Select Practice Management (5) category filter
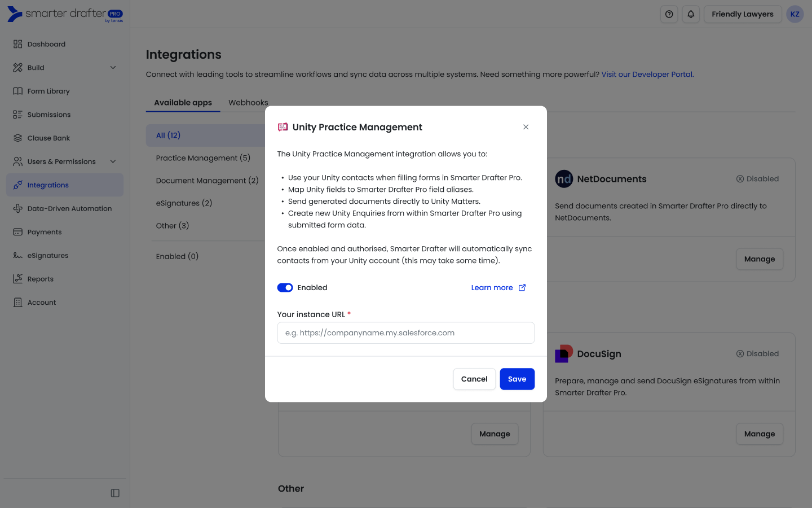This screenshot has width=812, height=508. [x=203, y=158]
